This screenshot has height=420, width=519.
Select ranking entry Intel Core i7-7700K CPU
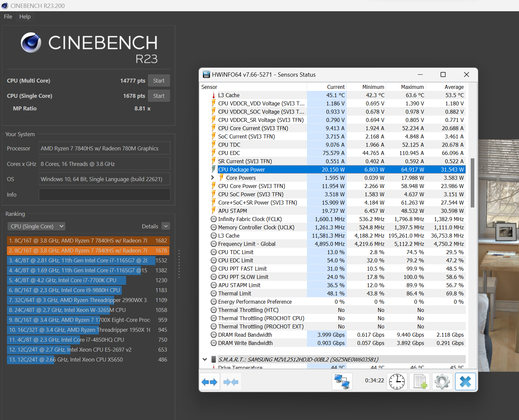click(88, 280)
